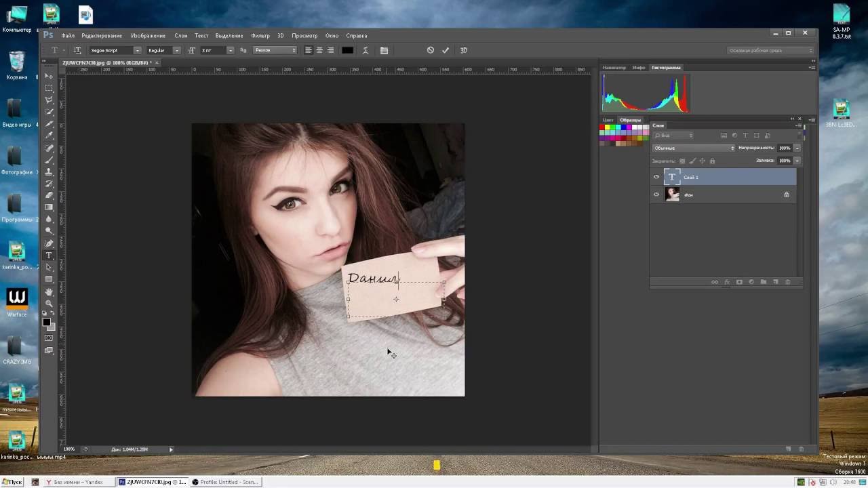Select the Path Selection tool

click(49, 268)
